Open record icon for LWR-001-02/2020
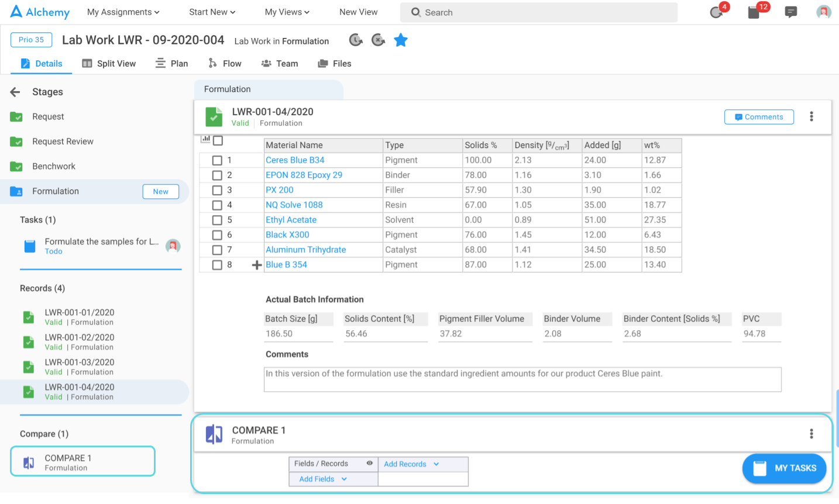Viewport: 839px width, 504px height. point(29,342)
